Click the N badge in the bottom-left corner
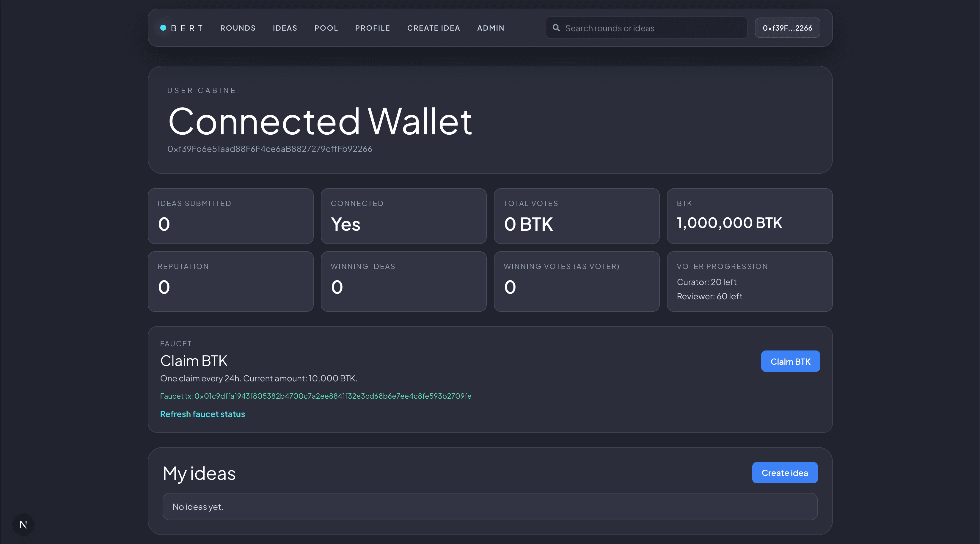Image resolution: width=980 pixels, height=544 pixels. [x=23, y=524]
